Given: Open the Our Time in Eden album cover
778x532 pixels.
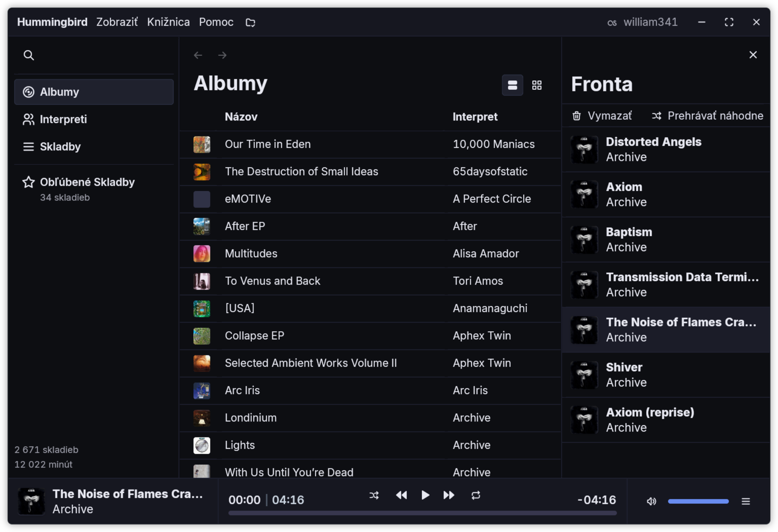Looking at the screenshot, I should click(202, 144).
